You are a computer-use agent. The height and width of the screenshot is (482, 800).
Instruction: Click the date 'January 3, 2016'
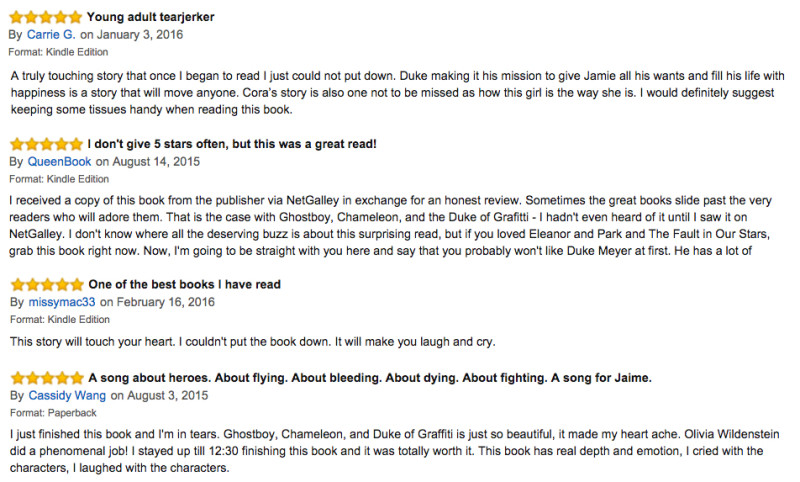tap(140, 35)
